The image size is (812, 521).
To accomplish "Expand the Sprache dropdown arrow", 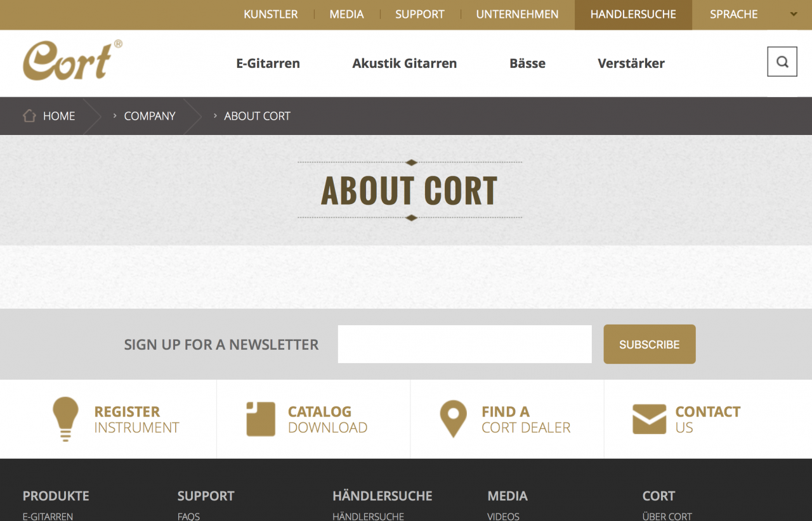I will [794, 14].
